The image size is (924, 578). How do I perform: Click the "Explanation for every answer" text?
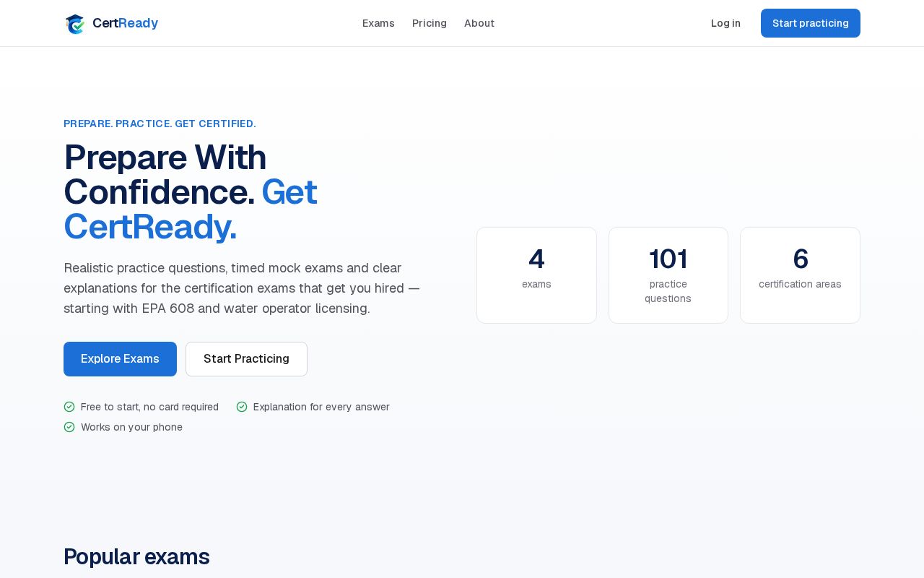[x=321, y=407]
